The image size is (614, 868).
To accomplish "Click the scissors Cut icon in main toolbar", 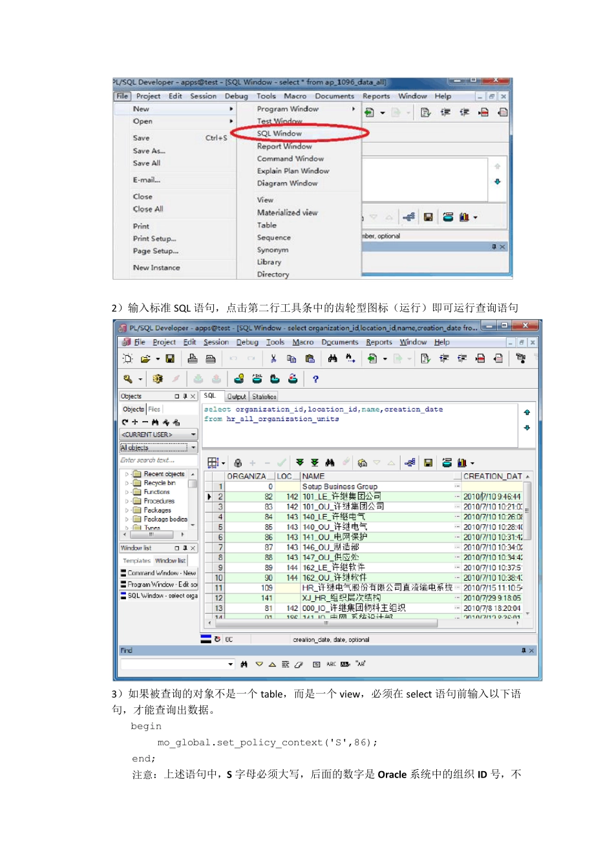I will pyautogui.click(x=273, y=358).
